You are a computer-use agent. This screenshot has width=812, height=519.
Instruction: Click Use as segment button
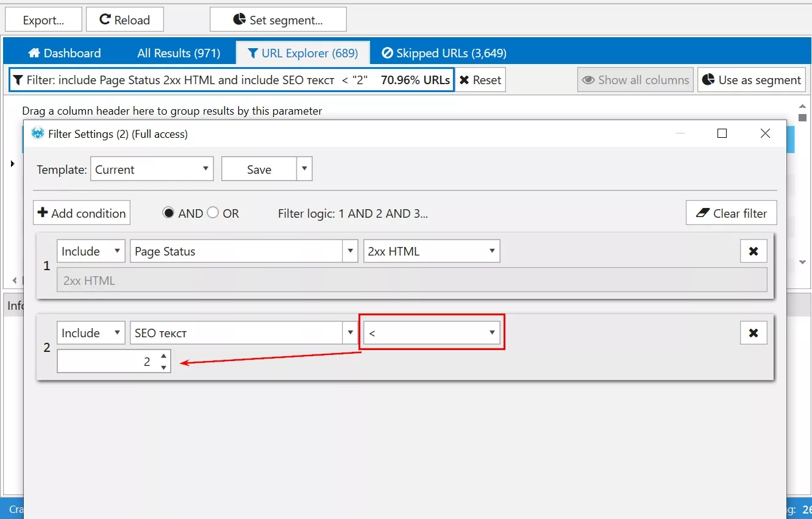752,80
